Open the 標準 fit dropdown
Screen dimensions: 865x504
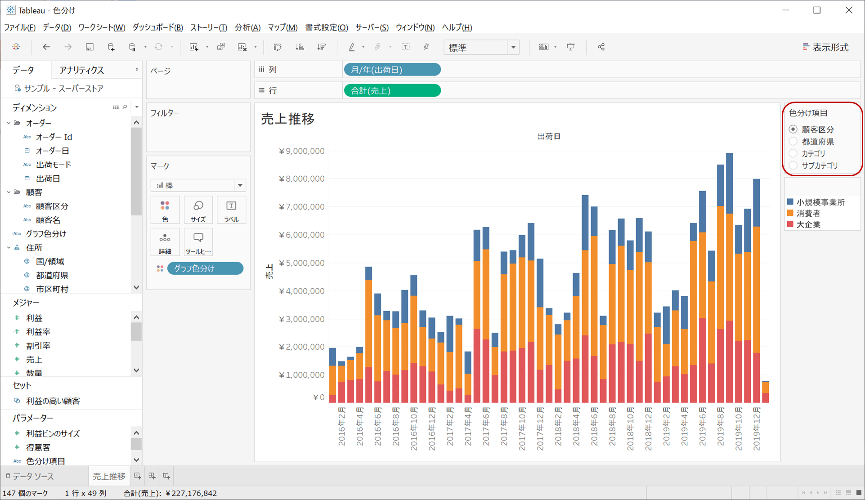click(x=513, y=47)
